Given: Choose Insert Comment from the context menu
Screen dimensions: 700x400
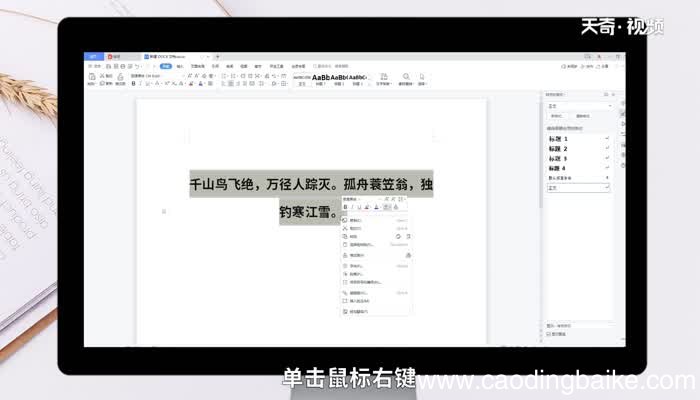Looking at the screenshot, I should 375,301.
